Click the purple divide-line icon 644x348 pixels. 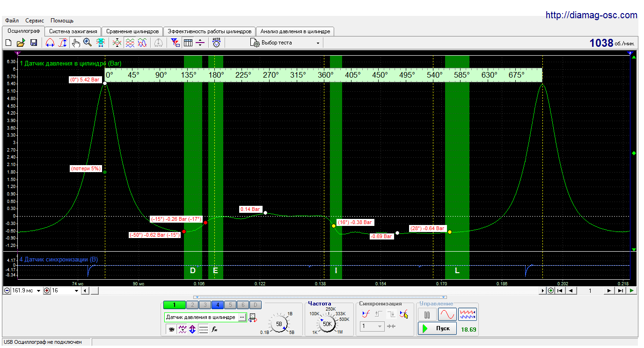(200, 43)
